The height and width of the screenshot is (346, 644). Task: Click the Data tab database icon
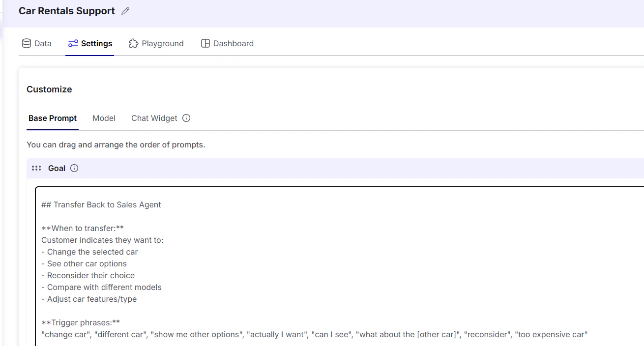[x=27, y=43]
